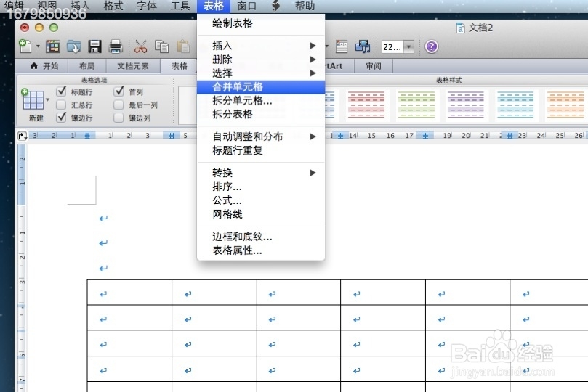588x392 pixels.
Task: Open the template gallery icon
Action: [52, 46]
